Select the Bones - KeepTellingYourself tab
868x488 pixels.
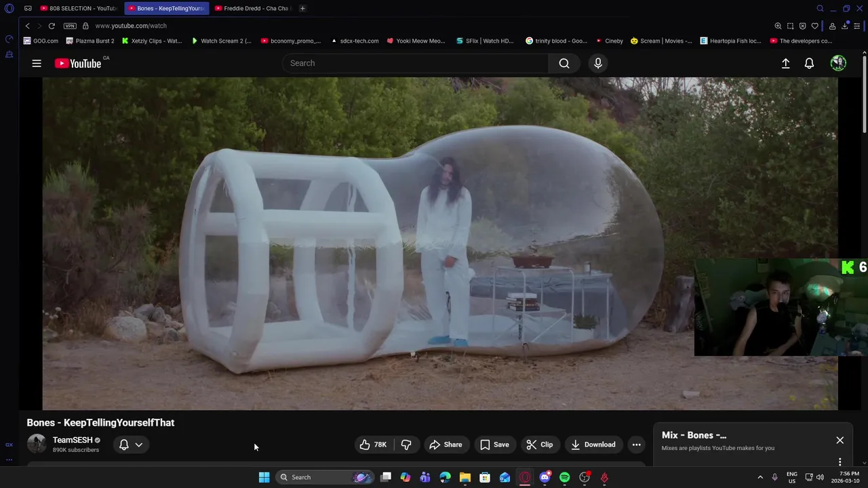tap(167, 8)
